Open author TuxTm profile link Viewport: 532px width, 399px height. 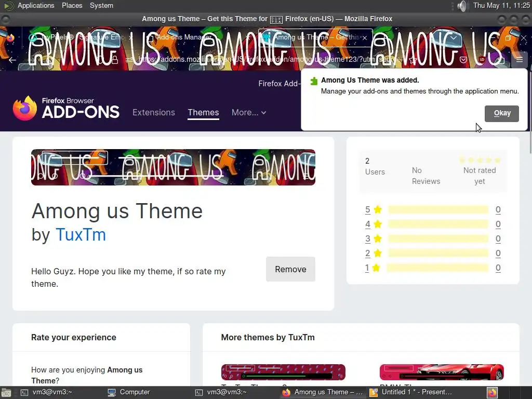tap(81, 234)
